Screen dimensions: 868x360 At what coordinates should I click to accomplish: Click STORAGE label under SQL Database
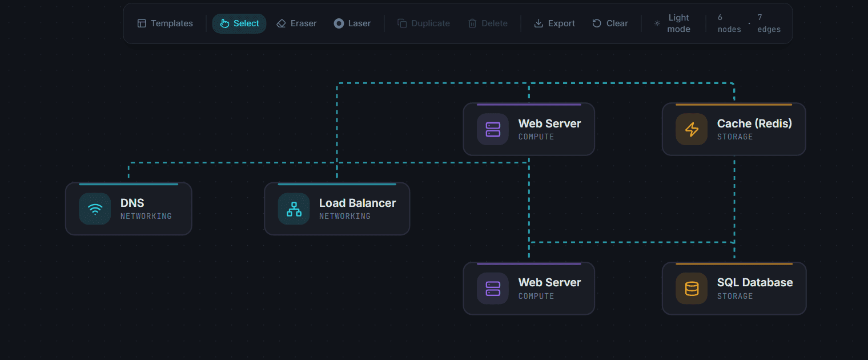point(735,296)
